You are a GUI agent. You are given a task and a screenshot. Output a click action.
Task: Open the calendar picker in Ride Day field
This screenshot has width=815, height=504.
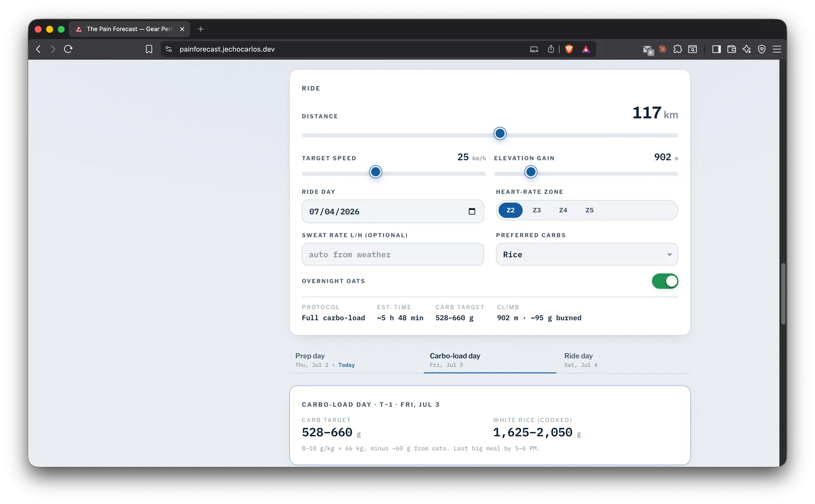tap(472, 211)
